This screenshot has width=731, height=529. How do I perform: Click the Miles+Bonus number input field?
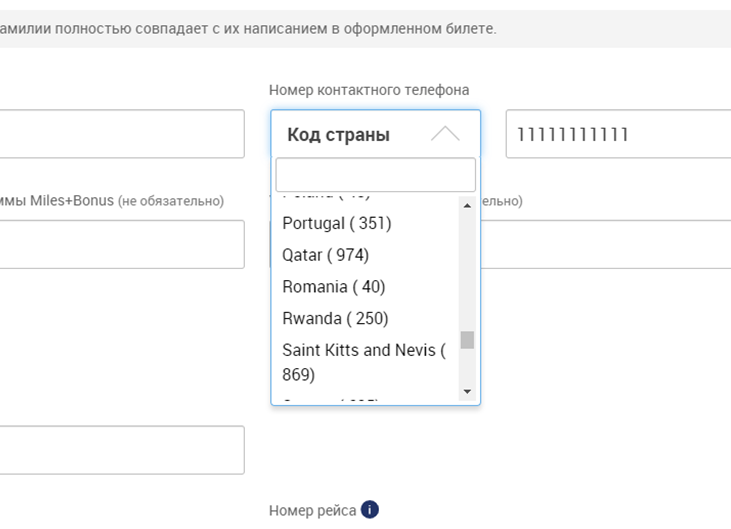120,245
